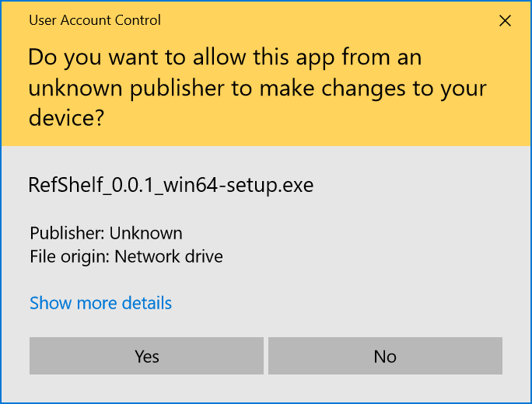Select the RefShelf_0.0.1_win64-setup.exe file name

click(x=170, y=186)
